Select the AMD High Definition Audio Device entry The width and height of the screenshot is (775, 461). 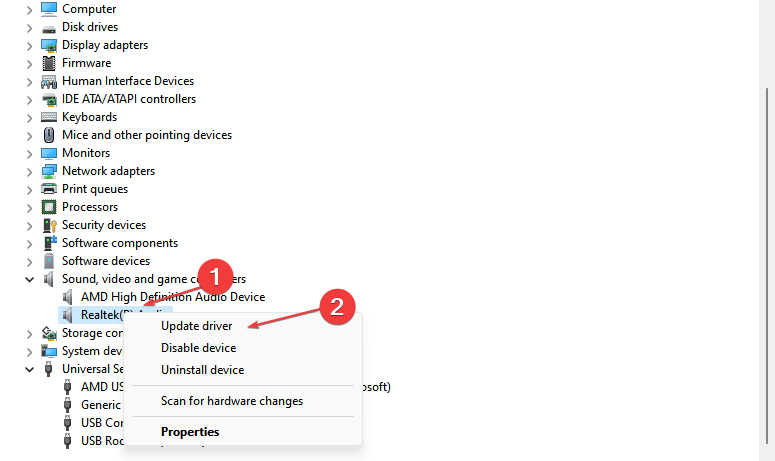(x=173, y=297)
